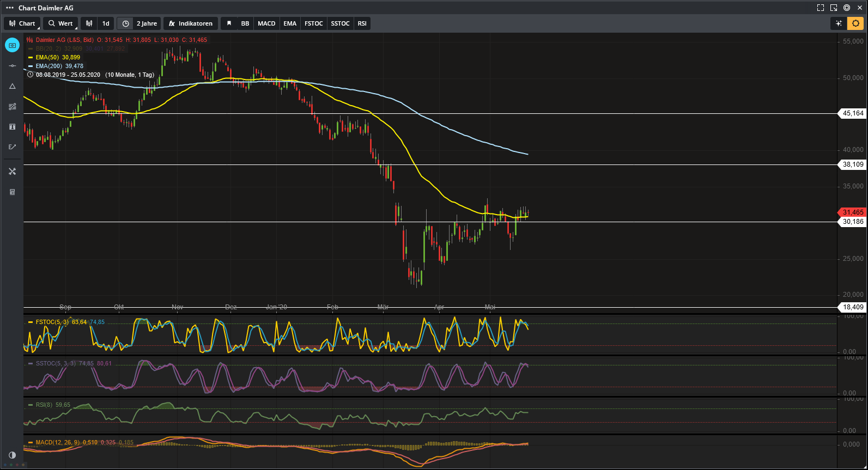
Task: Enter fullscreen mode for chart
Action: [x=821, y=8]
